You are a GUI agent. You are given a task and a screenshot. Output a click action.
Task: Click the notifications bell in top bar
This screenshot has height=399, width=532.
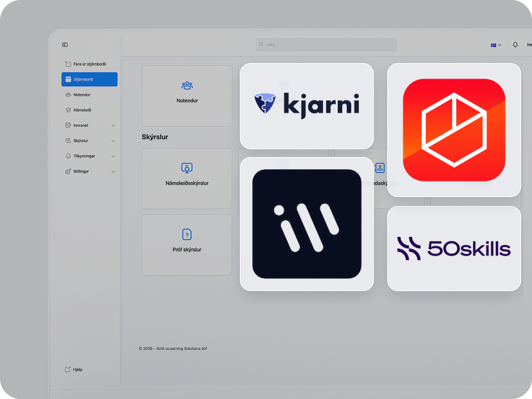515,45
